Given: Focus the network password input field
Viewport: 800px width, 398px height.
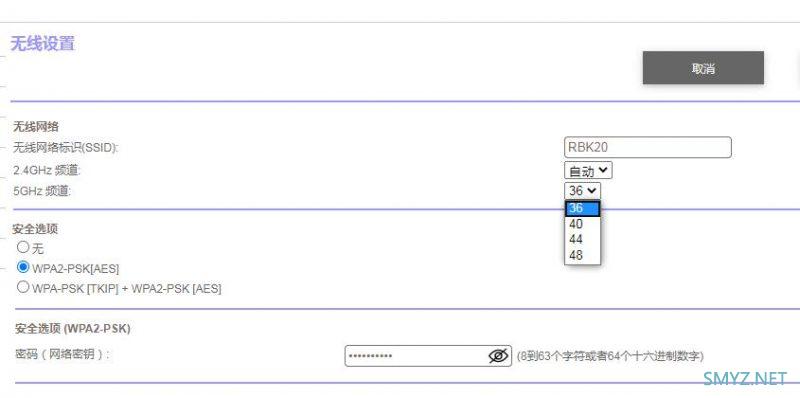Looking at the screenshot, I should pyautogui.click(x=428, y=356).
